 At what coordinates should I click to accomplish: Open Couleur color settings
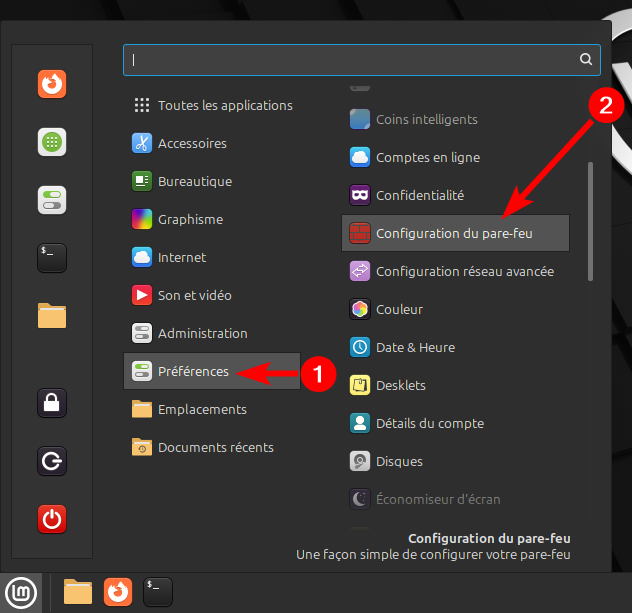coord(399,309)
